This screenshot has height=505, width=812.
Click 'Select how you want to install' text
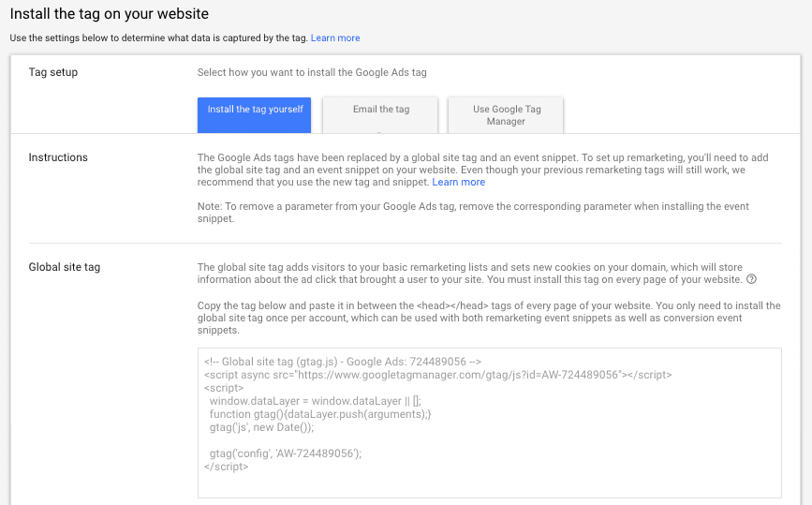(x=314, y=72)
